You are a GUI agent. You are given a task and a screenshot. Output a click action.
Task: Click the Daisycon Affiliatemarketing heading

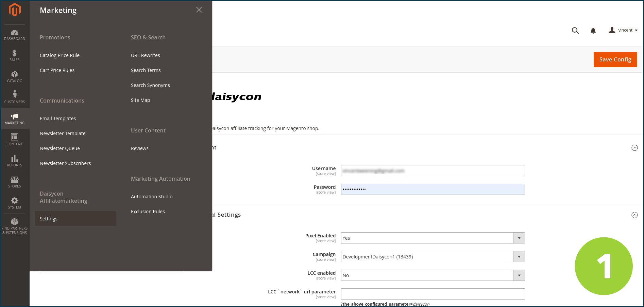[64, 197]
